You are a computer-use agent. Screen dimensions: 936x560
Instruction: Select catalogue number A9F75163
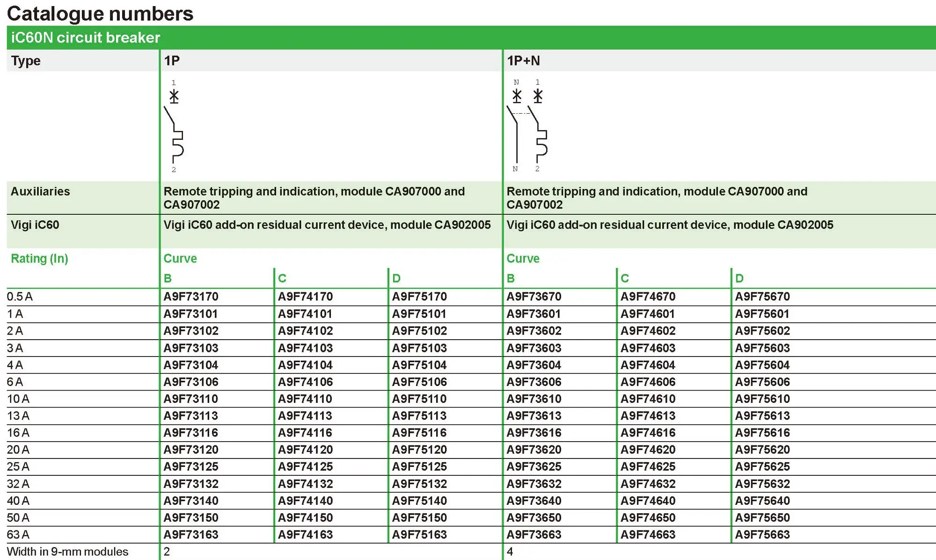coord(419,535)
